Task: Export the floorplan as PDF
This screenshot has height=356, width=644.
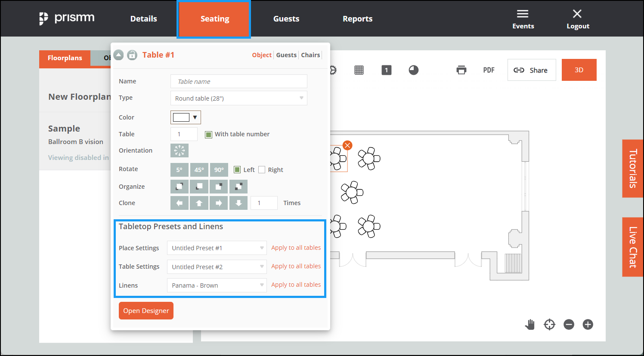Action: point(489,70)
